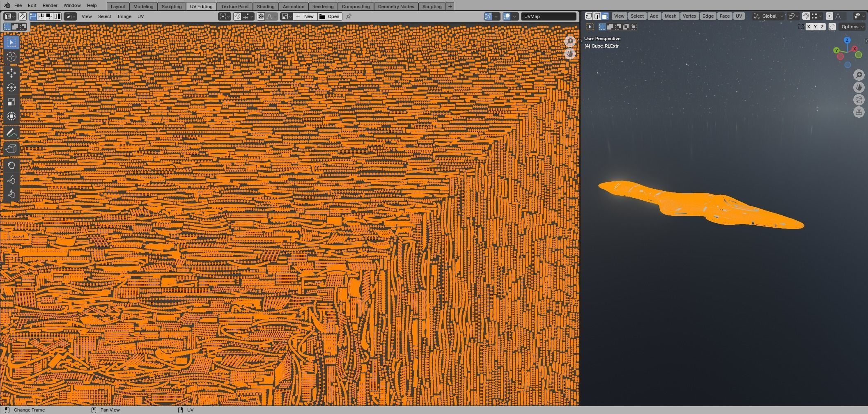Viewport: 868px width, 414px height.
Task: Click New image button
Action: click(305, 16)
